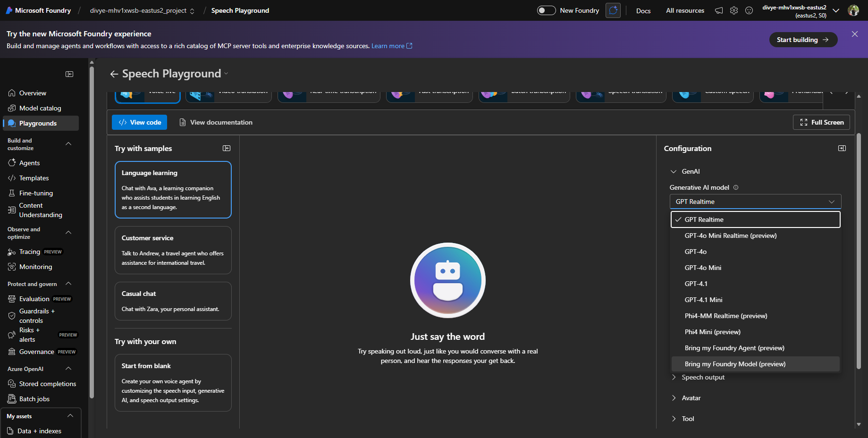
Task: Click the View code button
Action: [x=139, y=122]
